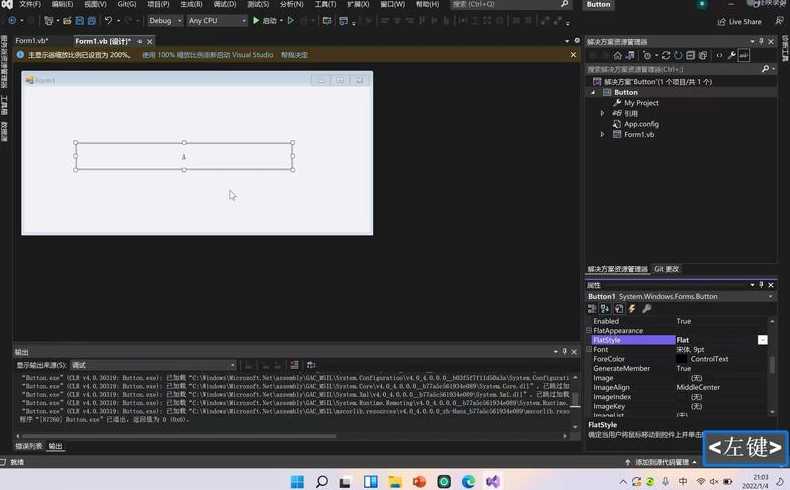The image size is (790, 490).
Task: Click the Refresh icon in Solution Explorer
Action: (678, 55)
